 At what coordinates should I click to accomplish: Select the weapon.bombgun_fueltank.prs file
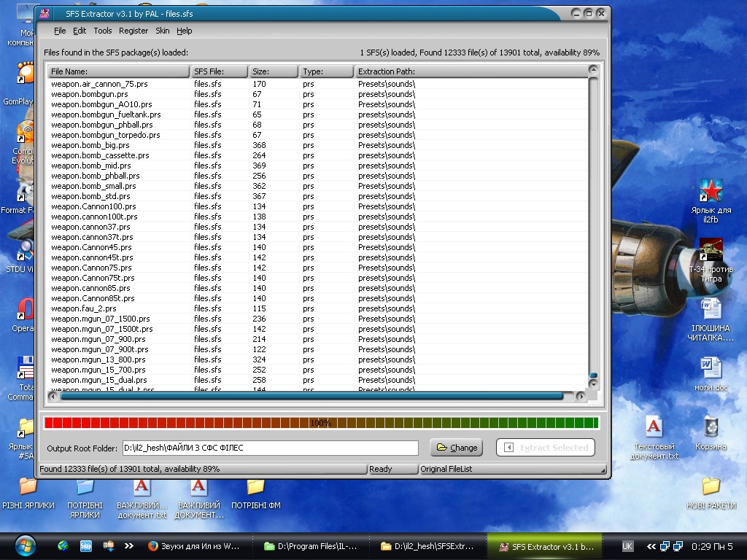coord(106,114)
